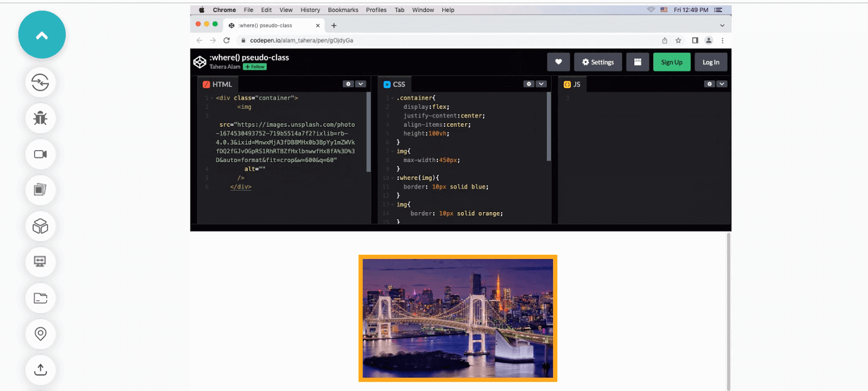The height and width of the screenshot is (391, 868).
Task: Open pen Settings button
Action: 598,62
